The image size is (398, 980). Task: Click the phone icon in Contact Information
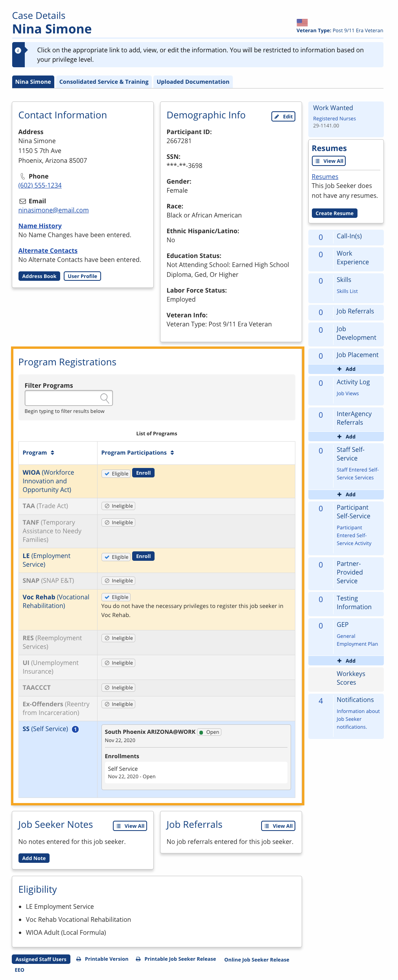tap(23, 176)
